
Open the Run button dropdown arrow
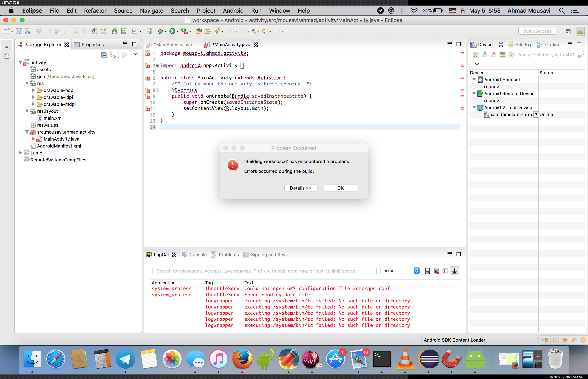pos(178,31)
